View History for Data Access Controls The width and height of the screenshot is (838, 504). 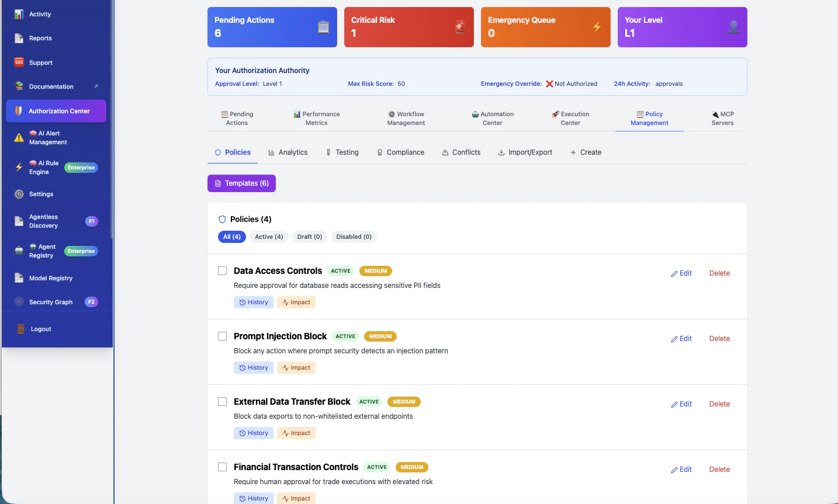click(254, 303)
